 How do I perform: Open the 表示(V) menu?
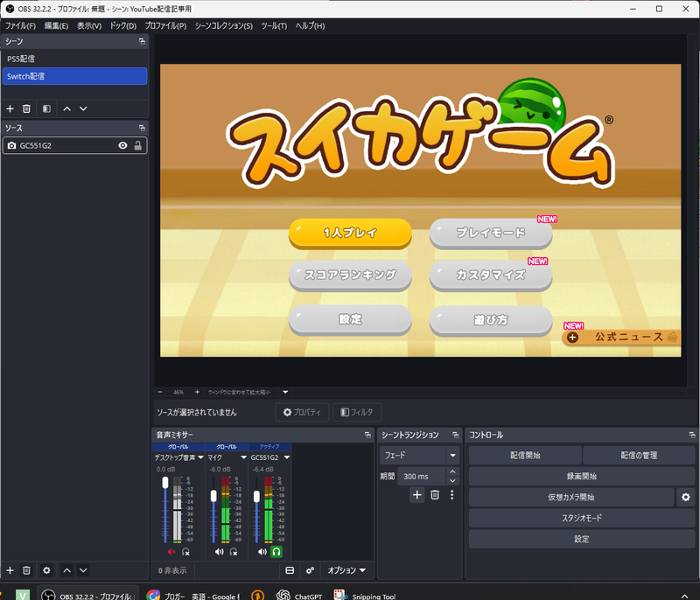[89, 26]
